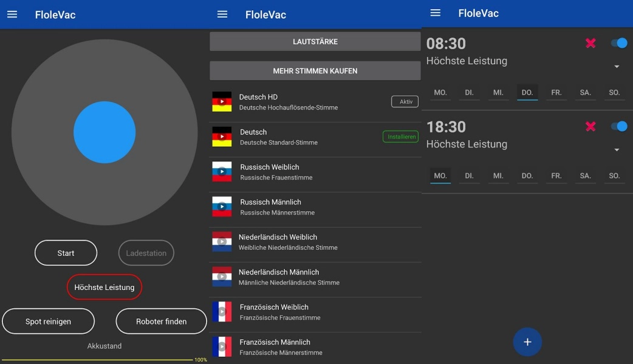Expand power mode dropdown for 18:30 schedule

coord(617,150)
